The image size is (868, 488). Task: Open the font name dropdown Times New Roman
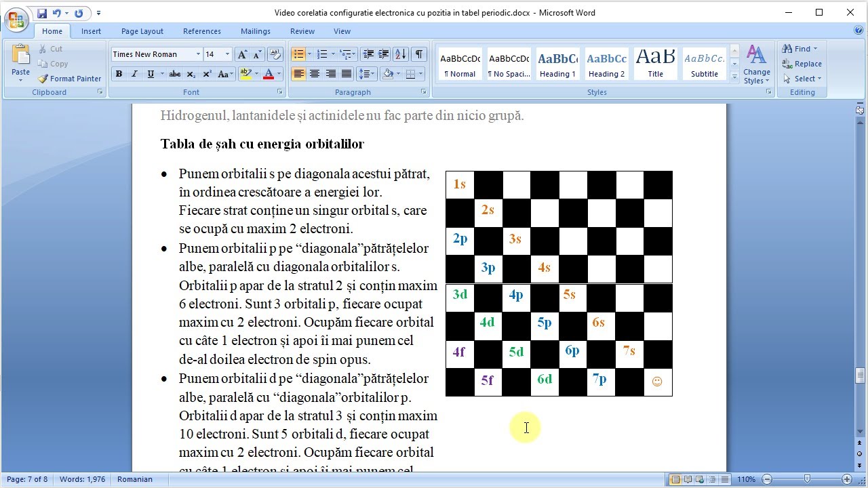(198, 54)
